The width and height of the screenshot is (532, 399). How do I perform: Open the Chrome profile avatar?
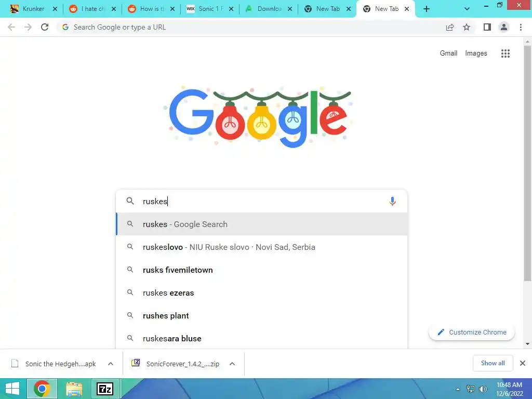point(504,27)
